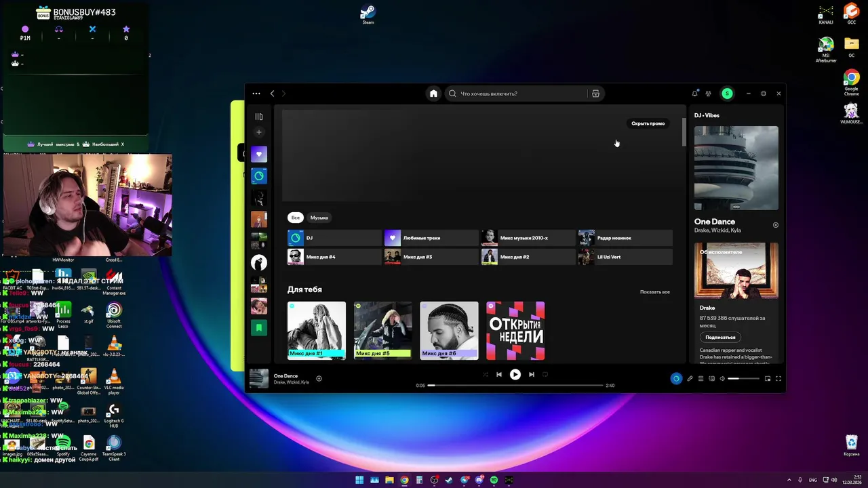Open the Drake artist image in the right panel
Screen dimensions: 868x488
pos(736,270)
